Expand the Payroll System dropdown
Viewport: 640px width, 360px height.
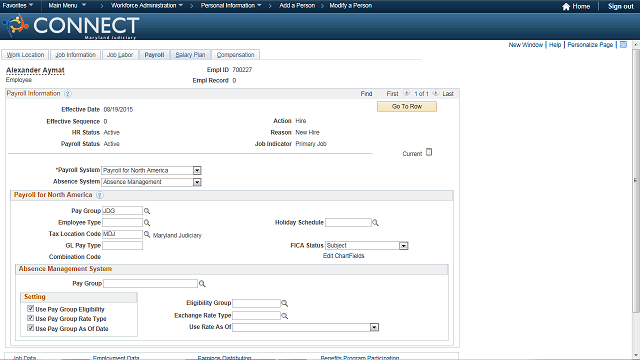point(197,170)
